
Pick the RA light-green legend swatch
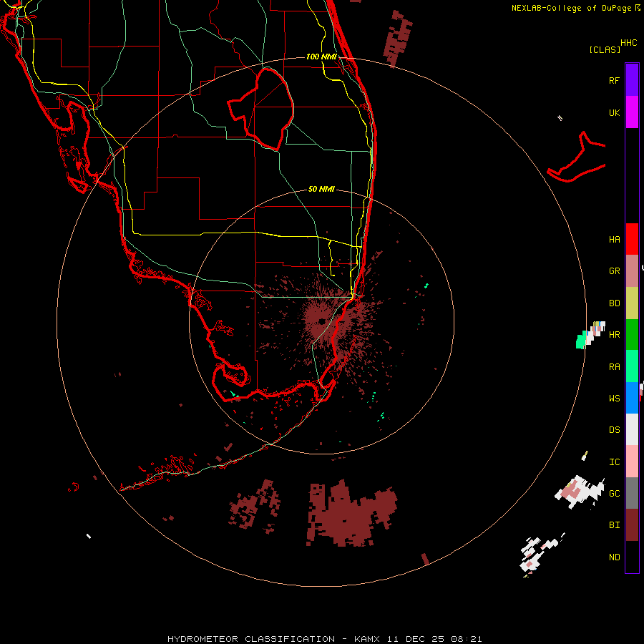click(632, 366)
